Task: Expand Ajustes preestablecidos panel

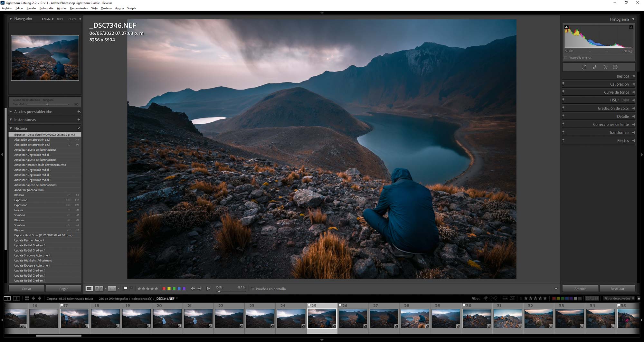Action: tap(11, 112)
